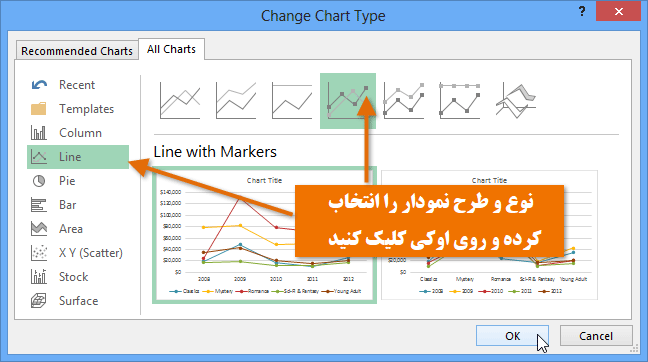
Task: Pick the 100% Stacked Line subtype icon
Action: (292, 101)
